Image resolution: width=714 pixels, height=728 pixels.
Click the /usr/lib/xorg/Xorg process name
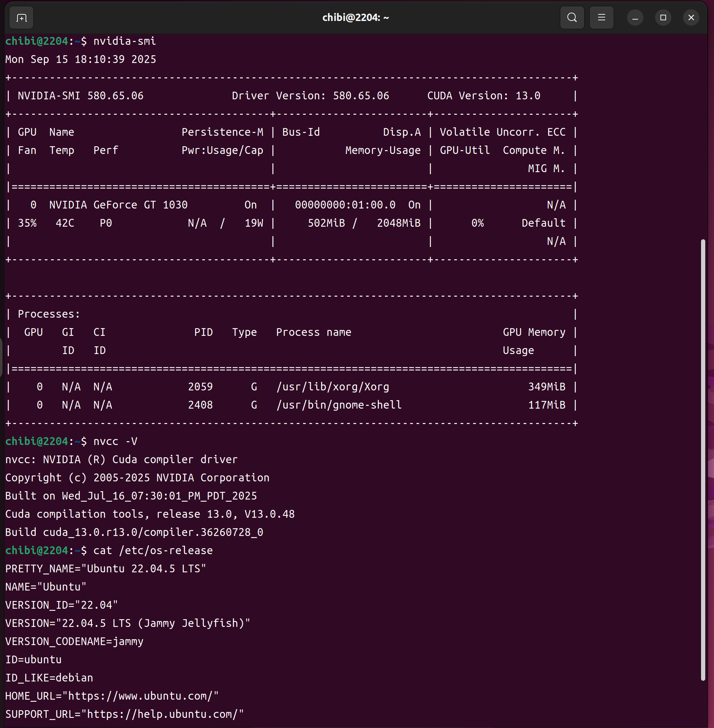(332, 387)
